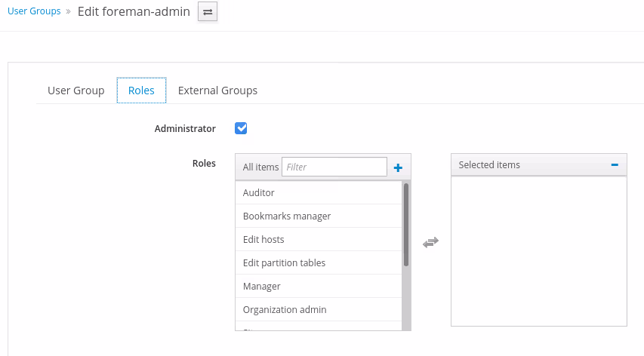Click the roles list scrollbar

(x=406, y=225)
